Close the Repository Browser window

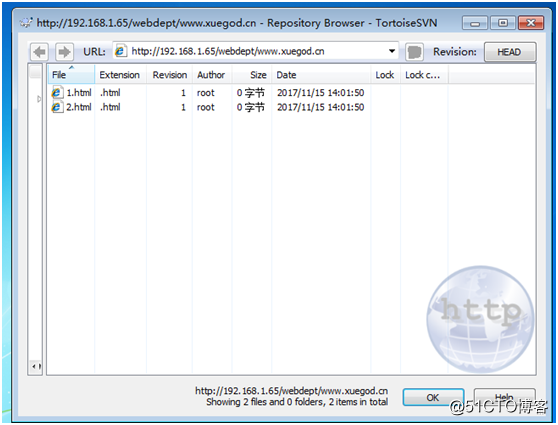pos(531,23)
